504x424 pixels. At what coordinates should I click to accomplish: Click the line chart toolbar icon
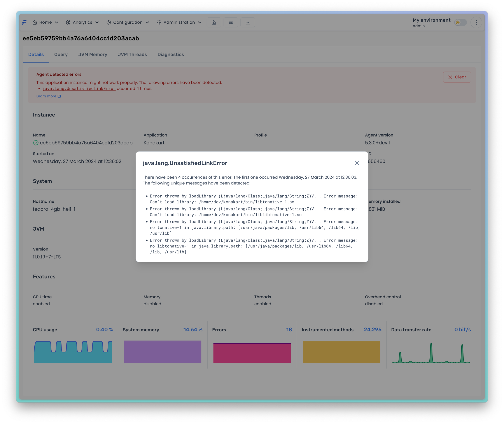pyautogui.click(x=248, y=22)
